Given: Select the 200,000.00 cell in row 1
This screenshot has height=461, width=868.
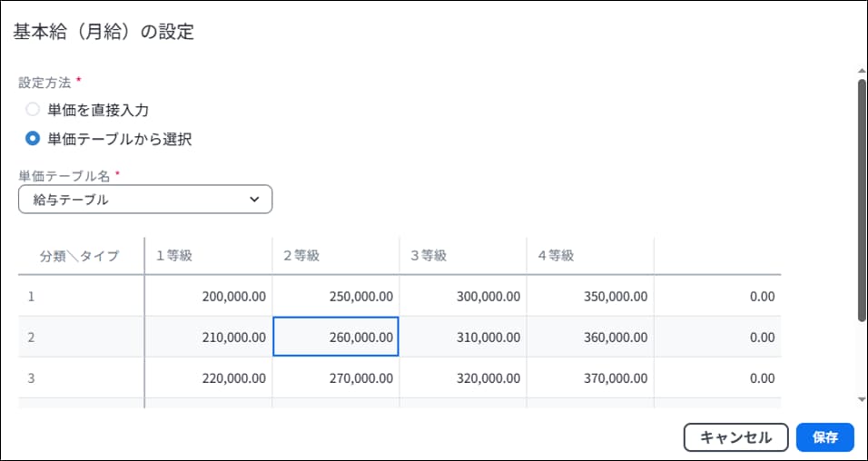Looking at the screenshot, I should click(208, 296).
